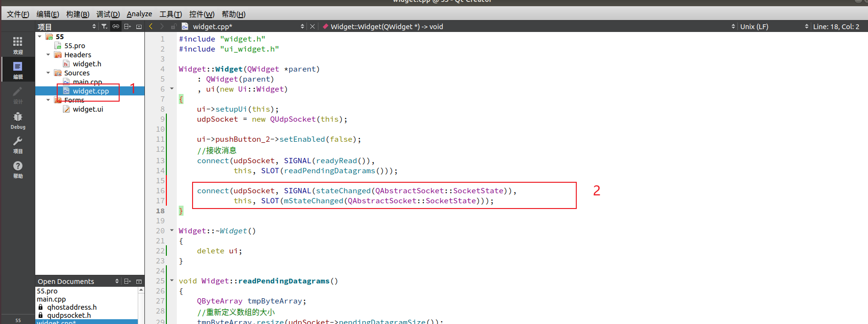
Task: Split the project side panel
Action: [127, 27]
